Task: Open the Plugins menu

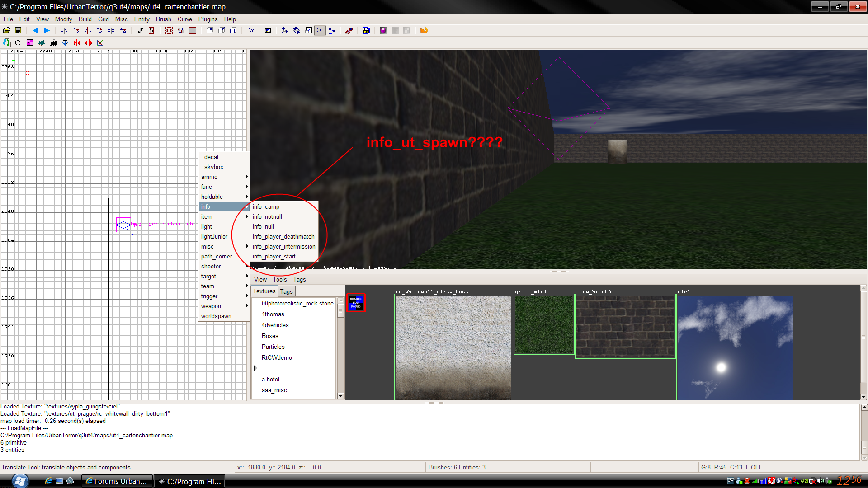Action: (x=208, y=19)
